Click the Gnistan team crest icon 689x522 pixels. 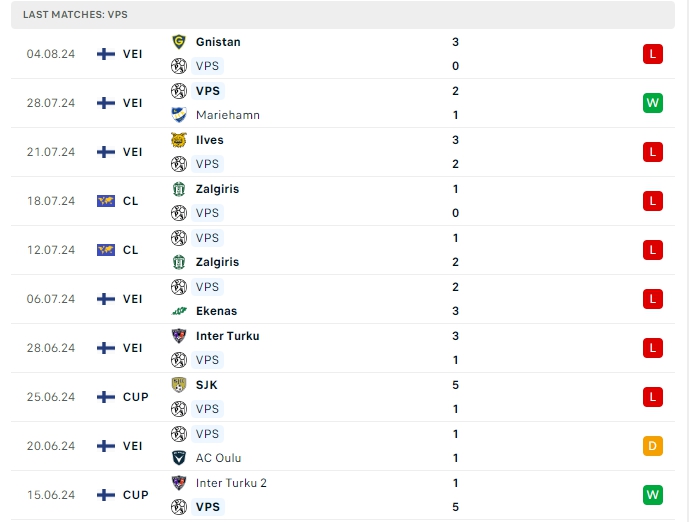[179, 42]
